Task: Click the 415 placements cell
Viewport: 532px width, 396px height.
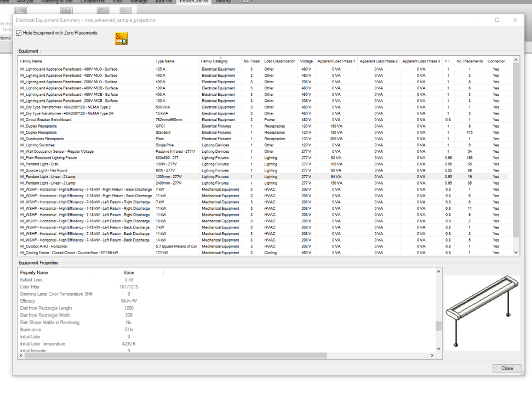Action: point(469,133)
